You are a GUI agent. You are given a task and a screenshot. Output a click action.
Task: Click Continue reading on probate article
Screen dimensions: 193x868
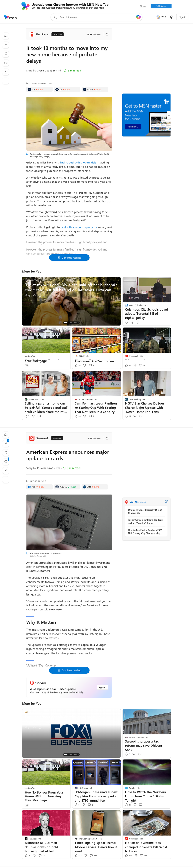point(69,257)
